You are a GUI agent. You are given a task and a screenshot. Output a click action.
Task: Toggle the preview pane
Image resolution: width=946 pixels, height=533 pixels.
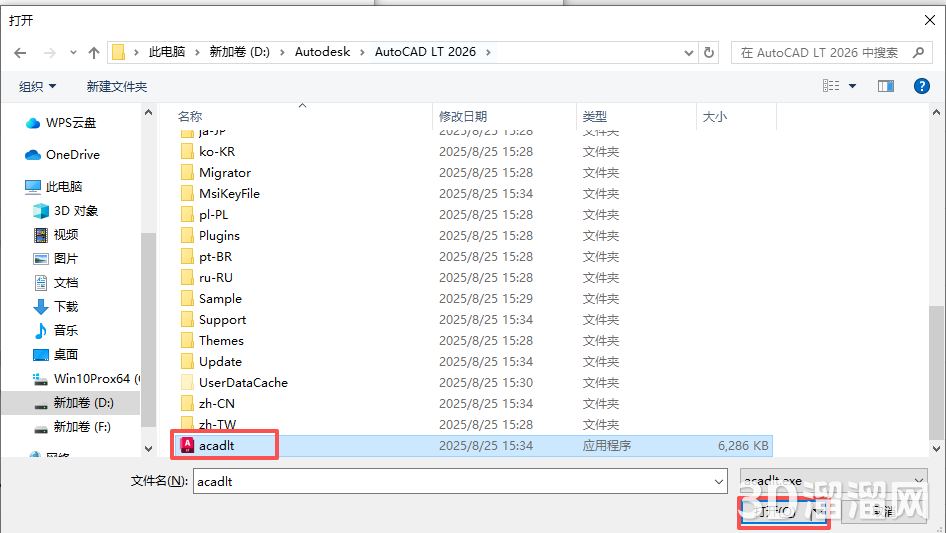[886, 86]
